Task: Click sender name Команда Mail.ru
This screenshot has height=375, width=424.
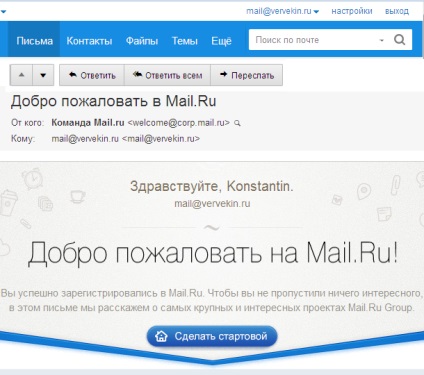Action: click(x=88, y=123)
